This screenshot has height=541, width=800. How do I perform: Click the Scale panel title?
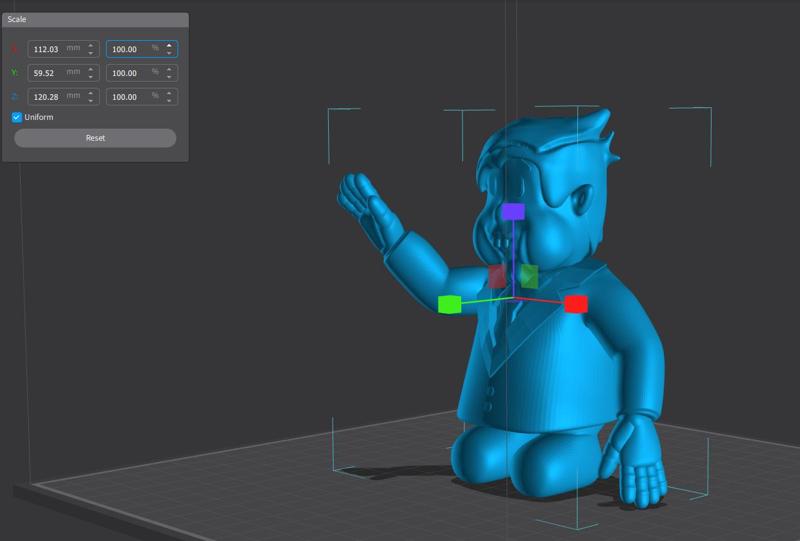click(x=17, y=19)
